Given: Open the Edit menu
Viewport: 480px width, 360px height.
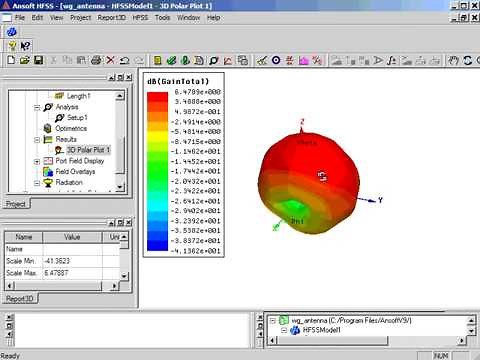Looking at the screenshot, I should click(37, 18).
